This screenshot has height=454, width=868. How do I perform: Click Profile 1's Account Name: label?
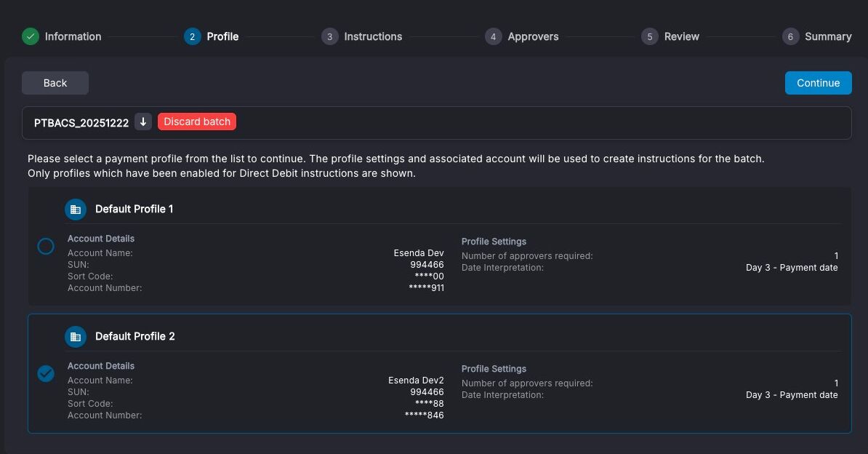pyautogui.click(x=100, y=252)
